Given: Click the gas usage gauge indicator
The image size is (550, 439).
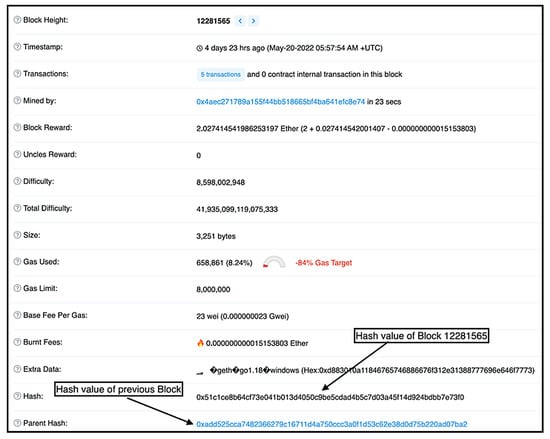Looking at the screenshot, I should pyautogui.click(x=274, y=262).
